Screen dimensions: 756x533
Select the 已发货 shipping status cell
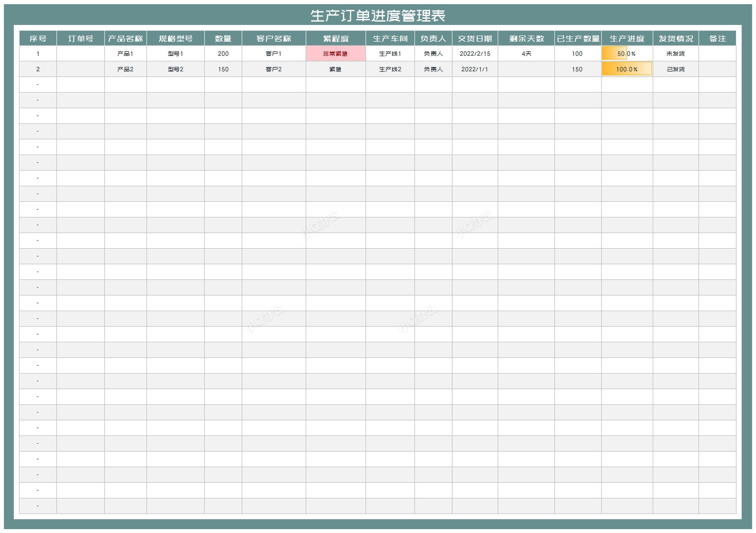coord(675,69)
